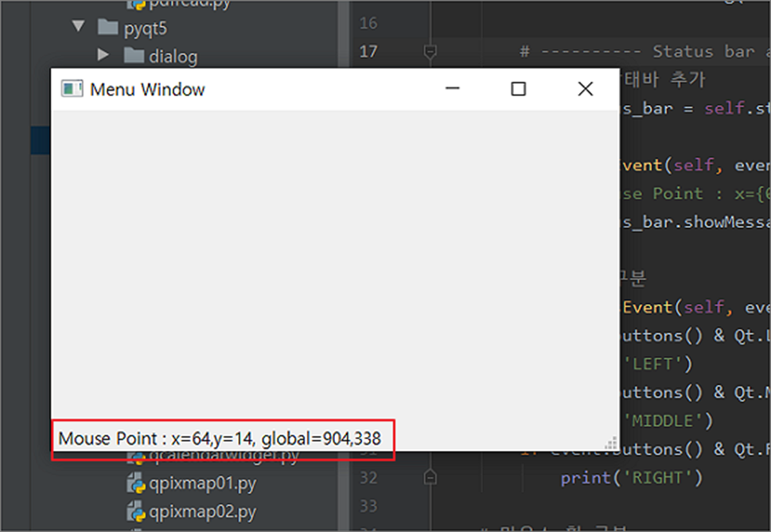
Task: Click the Menu Window app icon
Action: [72, 89]
